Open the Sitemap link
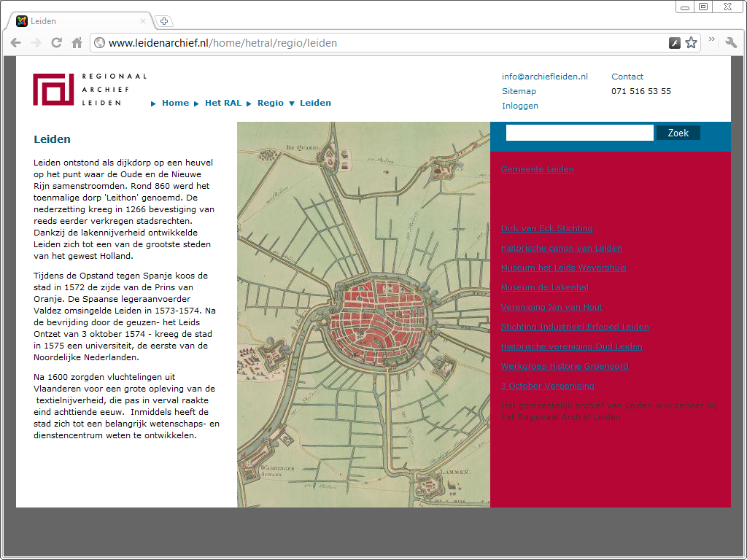This screenshot has width=747, height=560. [x=519, y=91]
